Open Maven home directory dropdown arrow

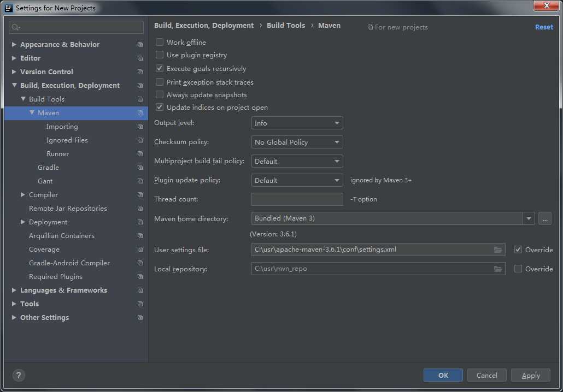529,218
